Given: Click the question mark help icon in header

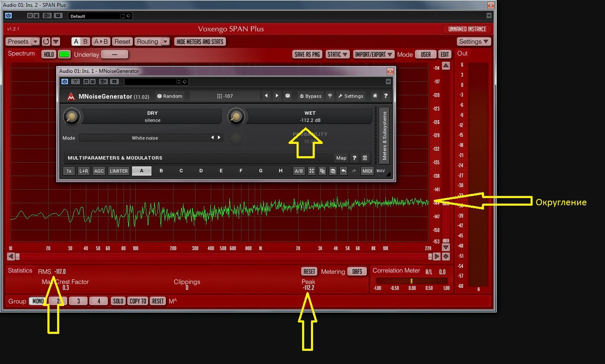Looking at the screenshot, I should point(386,96).
